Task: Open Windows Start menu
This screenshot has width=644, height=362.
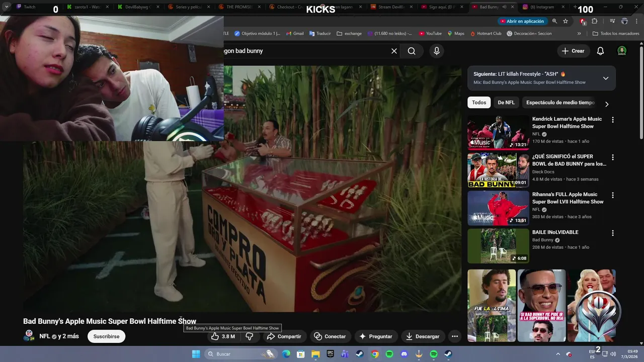Action: [196, 354]
